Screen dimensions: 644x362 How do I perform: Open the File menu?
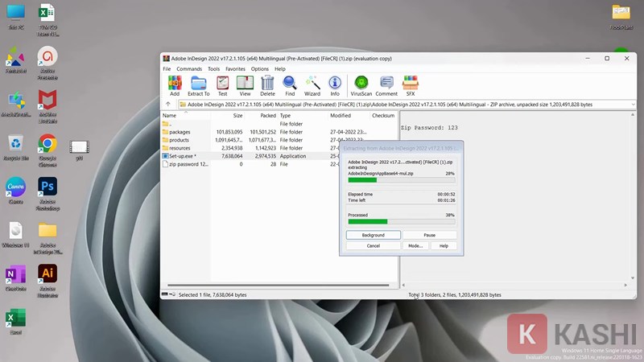[167, 69]
